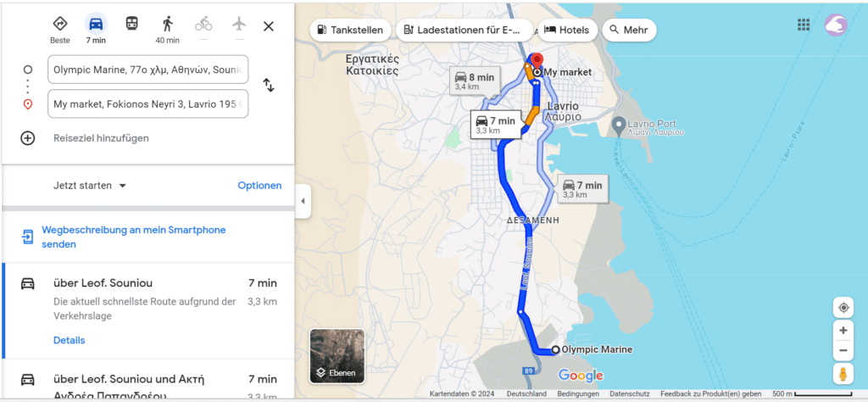Choose walking mode showing 40 min
Screen dimensions: 868x402
[x=167, y=30]
